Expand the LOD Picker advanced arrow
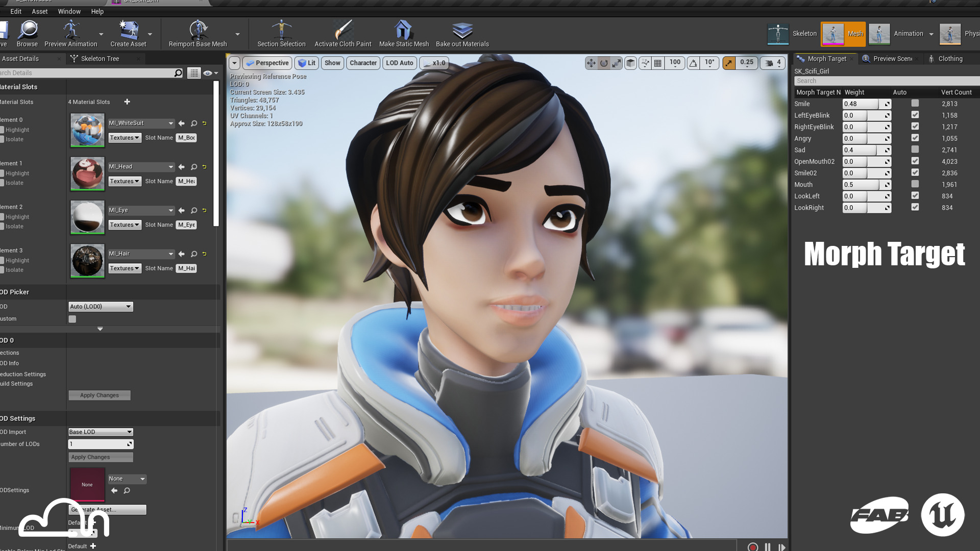 pyautogui.click(x=100, y=329)
